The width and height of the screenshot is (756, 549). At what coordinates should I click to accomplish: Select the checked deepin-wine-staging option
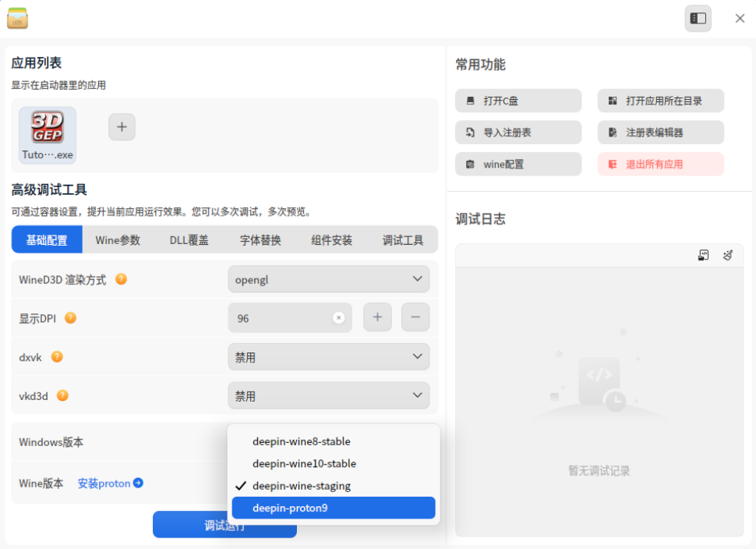tap(334, 486)
